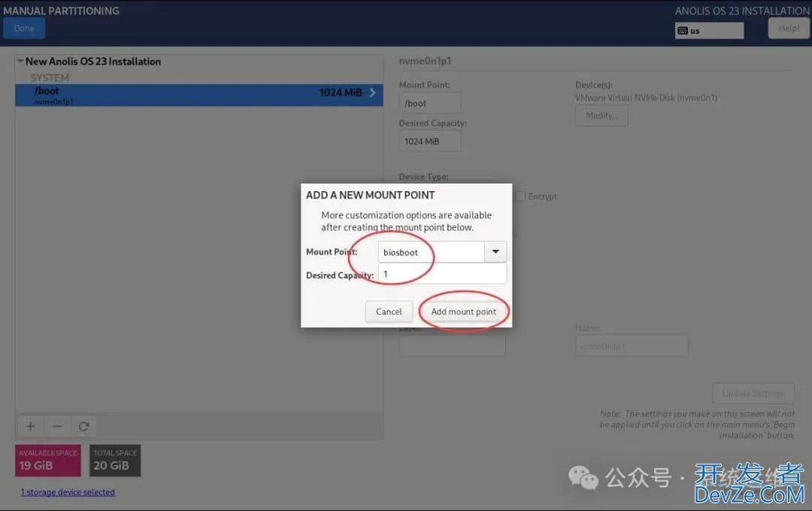Click the Mount Point field showing /boot

pyautogui.click(x=430, y=103)
